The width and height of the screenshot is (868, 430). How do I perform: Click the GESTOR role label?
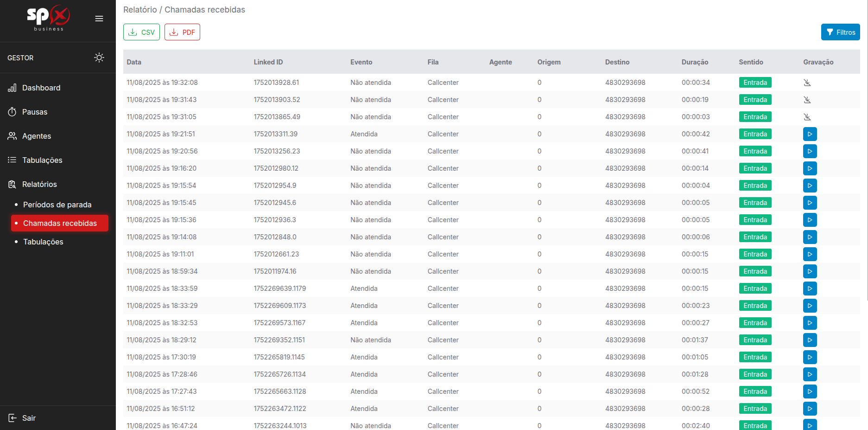point(20,58)
